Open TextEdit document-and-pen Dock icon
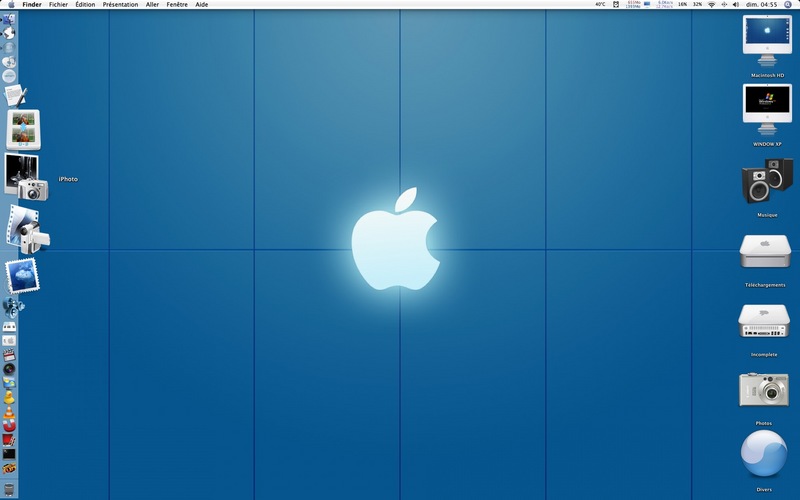800x500 pixels. click(15, 95)
